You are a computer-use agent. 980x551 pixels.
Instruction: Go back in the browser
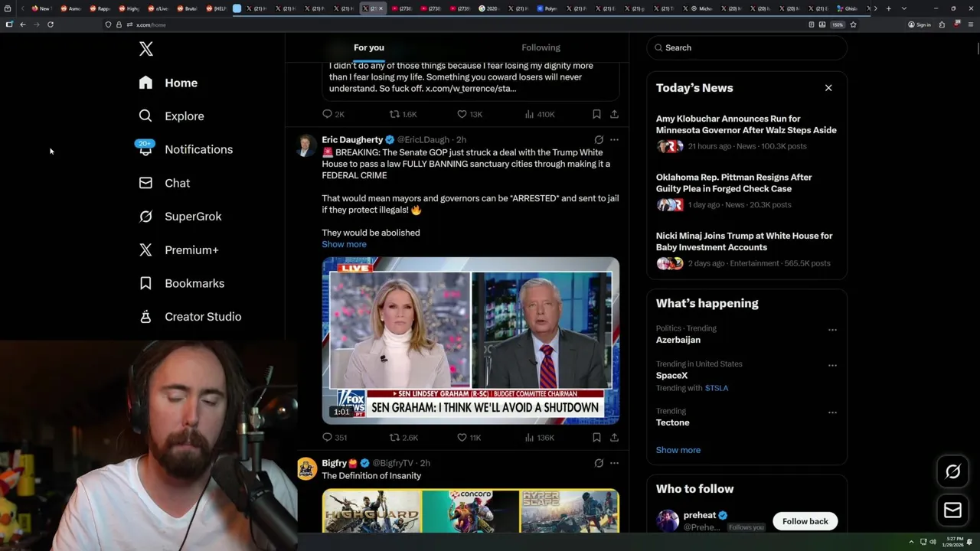point(23,24)
